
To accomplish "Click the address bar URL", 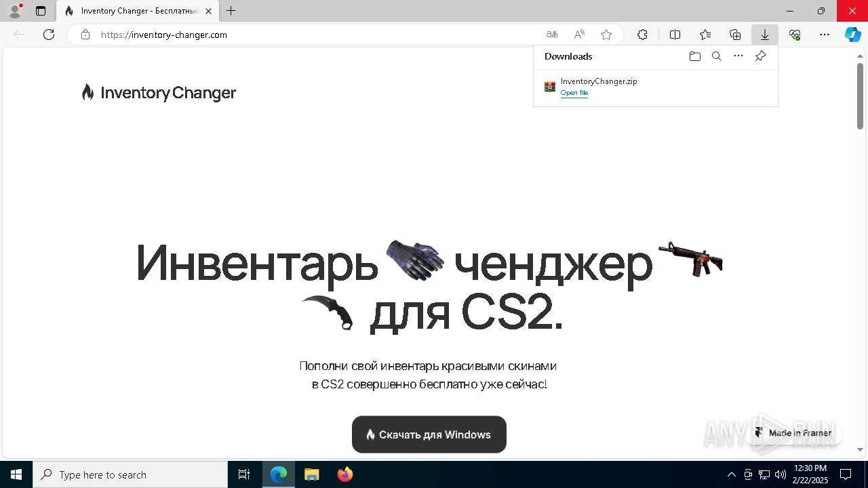I will [163, 35].
